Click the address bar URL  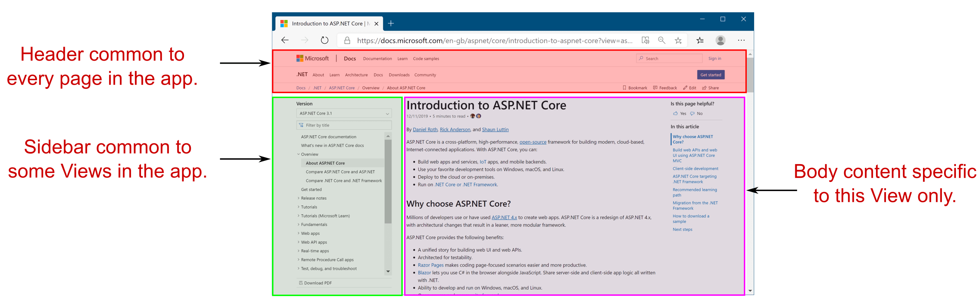(495, 40)
